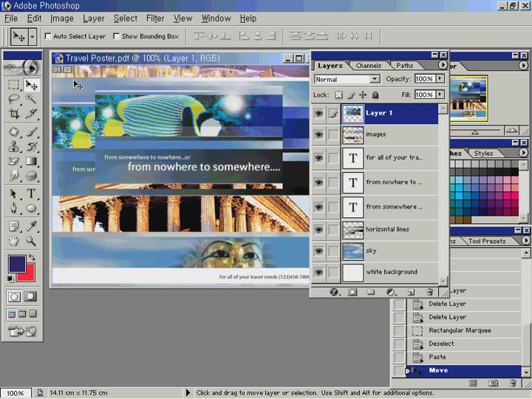This screenshot has height=399, width=532.
Task: Select the Blur tool
Action: pos(13,175)
